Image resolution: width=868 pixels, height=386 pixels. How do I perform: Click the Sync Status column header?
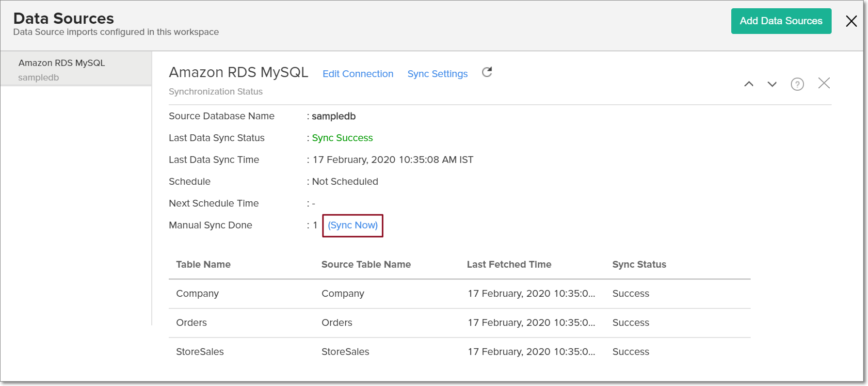639,264
